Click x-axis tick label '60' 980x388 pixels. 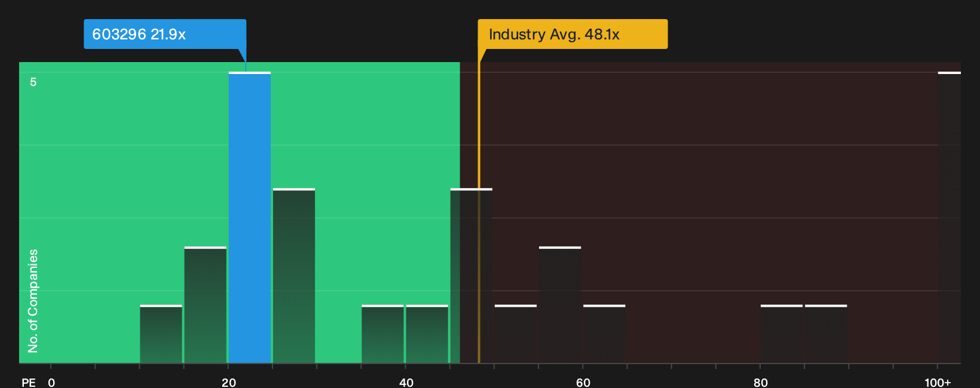click(583, 382)
